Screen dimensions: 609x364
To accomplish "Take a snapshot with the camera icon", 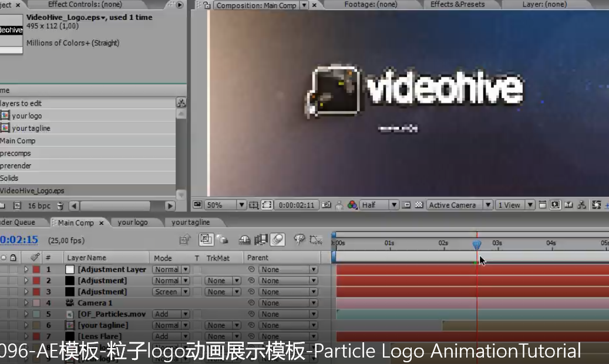I will (x=327, y=205).
